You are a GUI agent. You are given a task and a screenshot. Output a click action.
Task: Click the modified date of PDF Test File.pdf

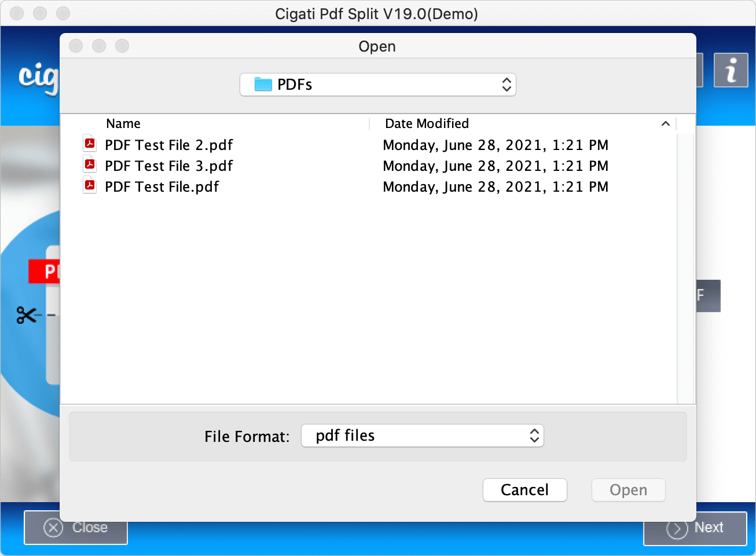pos(496,186)
